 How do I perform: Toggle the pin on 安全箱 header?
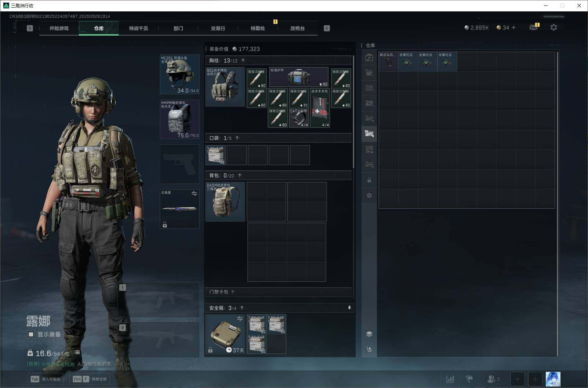coord(349,308)
